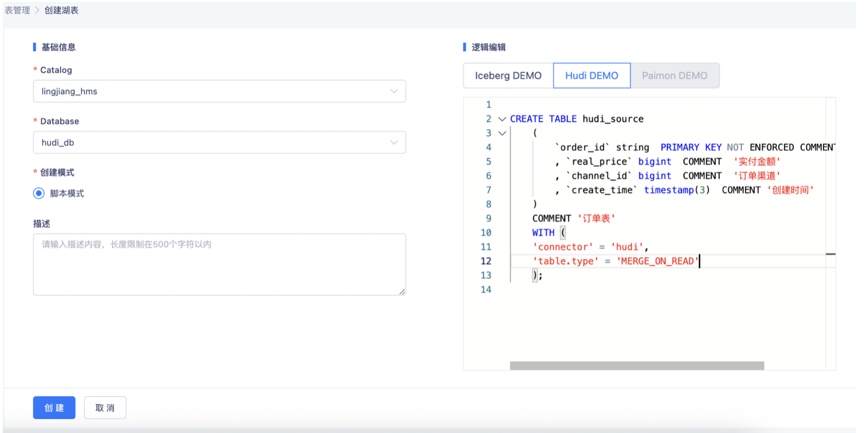Click the `order_id` column on line 4
868x433 pixels.
coord(582,147)
